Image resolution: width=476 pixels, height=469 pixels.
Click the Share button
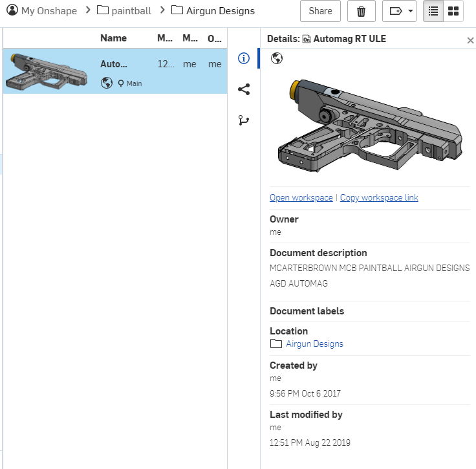[x=320, y=11]
